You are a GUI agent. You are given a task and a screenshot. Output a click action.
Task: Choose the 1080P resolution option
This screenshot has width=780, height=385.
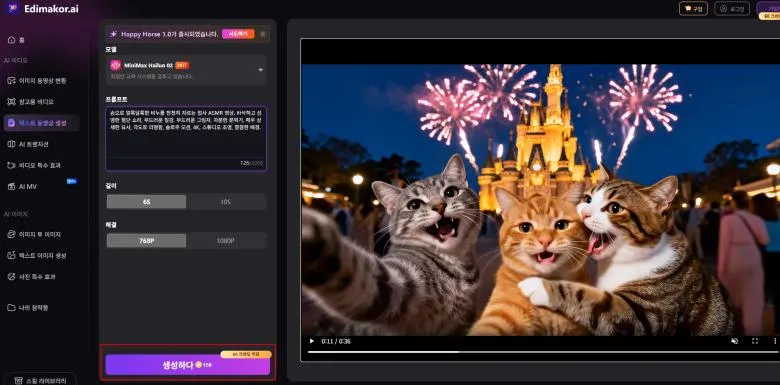226,241
